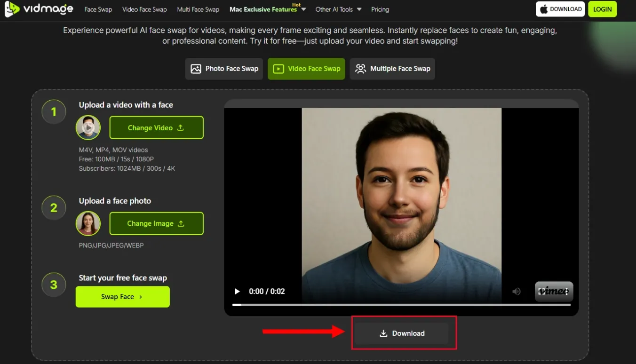Expand Mac Exclusive Features dropdown
This screenshot has height=364, width=636.
pos(267,9)
